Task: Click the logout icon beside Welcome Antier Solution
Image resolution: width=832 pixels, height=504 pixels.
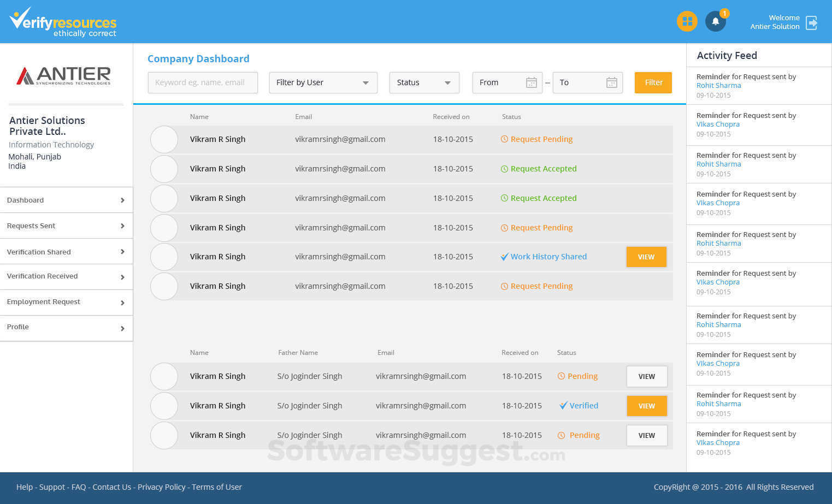Action: point(812,23)
